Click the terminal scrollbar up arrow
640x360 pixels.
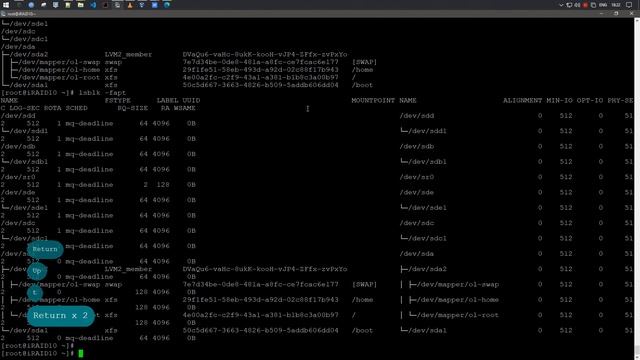coord(637,20)
